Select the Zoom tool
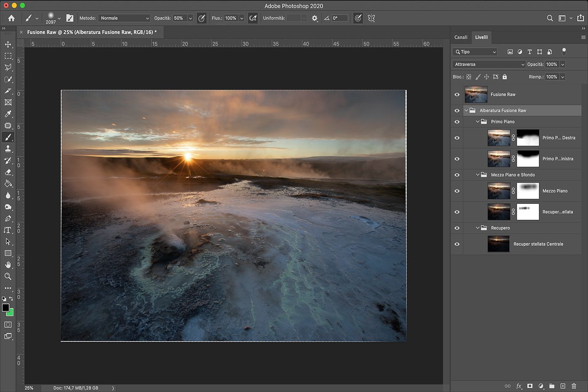Screen dimensions: 588x392 click(x=8, y=276)
